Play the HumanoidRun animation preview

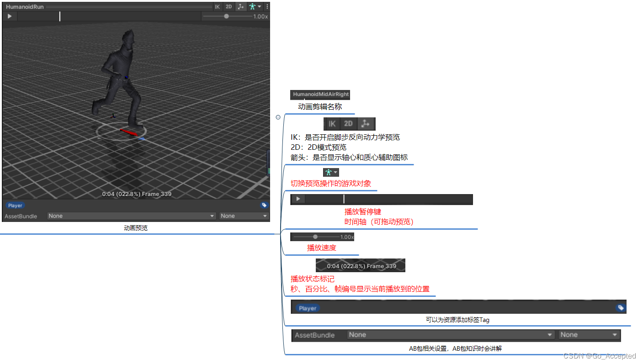[x=10, y=16]
